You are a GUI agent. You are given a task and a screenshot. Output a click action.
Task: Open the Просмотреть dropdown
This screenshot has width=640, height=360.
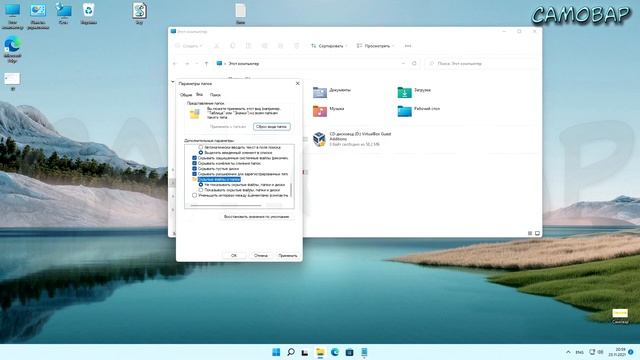pyautogui.click(x=375, y=46)
